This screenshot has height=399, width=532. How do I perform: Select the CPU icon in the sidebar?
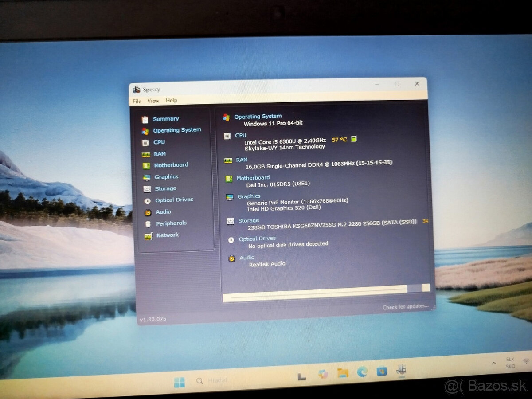[x=147, y=142]
